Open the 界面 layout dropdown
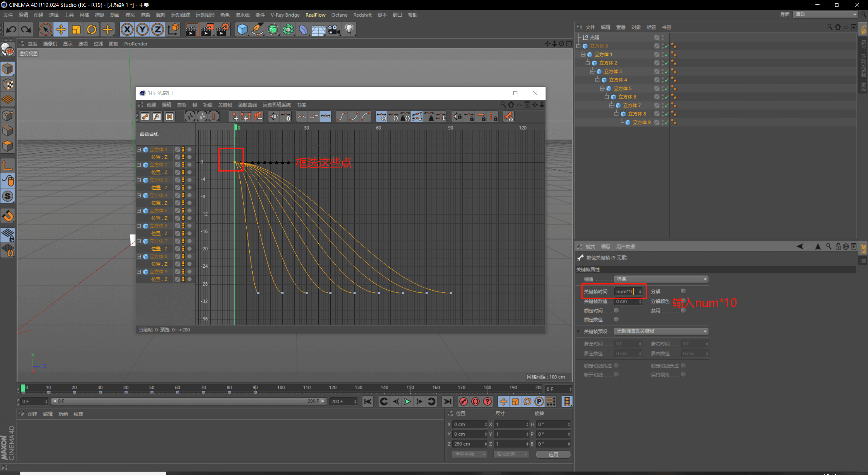This screenshot has width=868, height=475. [x=825, y=14]
